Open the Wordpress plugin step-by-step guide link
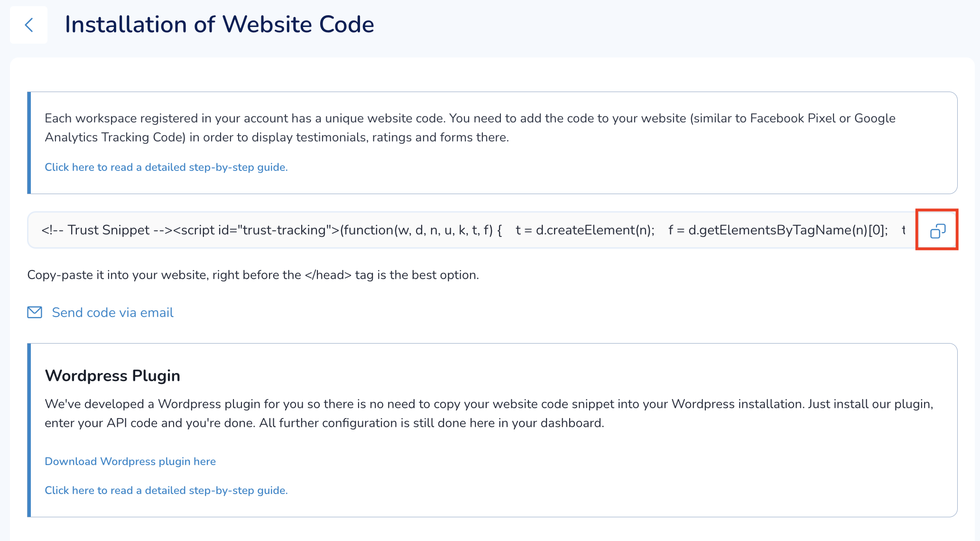 point(166,490)
